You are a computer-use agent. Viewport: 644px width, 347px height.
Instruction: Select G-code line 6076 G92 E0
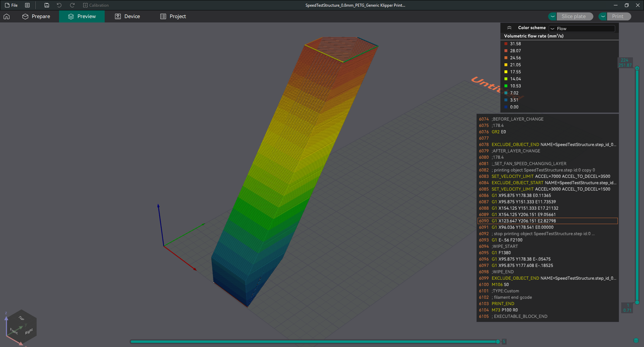[x=547, y=132]
